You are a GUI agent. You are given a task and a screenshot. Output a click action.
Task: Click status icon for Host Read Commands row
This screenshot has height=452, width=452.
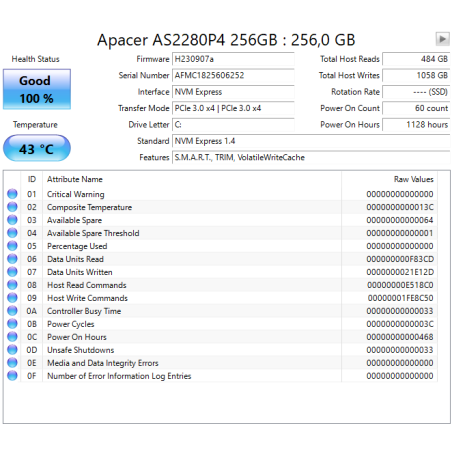tap(12, 285)
